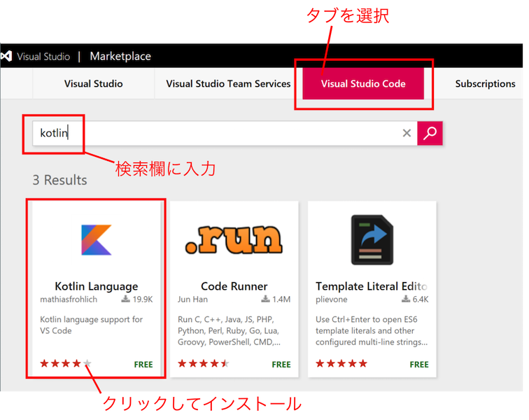Click the .run Code Runner logo
Image resolution: width=529 pixels, height=420 pixels.
[x=234, y=239]
